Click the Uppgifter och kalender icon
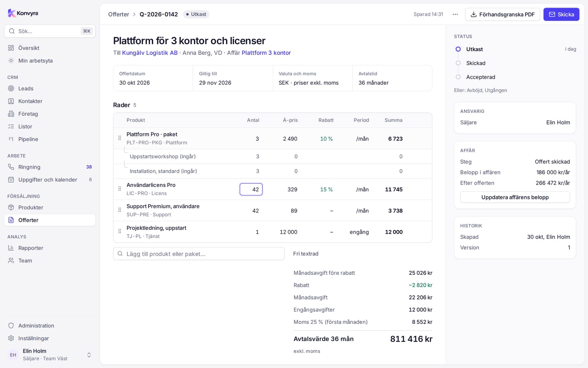 pyautogui.click(x=11, y=180)
